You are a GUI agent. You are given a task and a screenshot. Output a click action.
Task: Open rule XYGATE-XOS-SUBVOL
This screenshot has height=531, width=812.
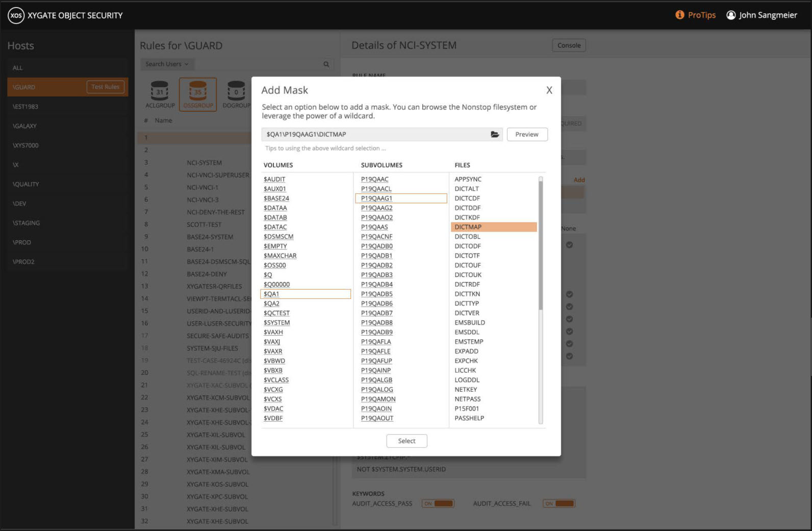coord(217,484)
